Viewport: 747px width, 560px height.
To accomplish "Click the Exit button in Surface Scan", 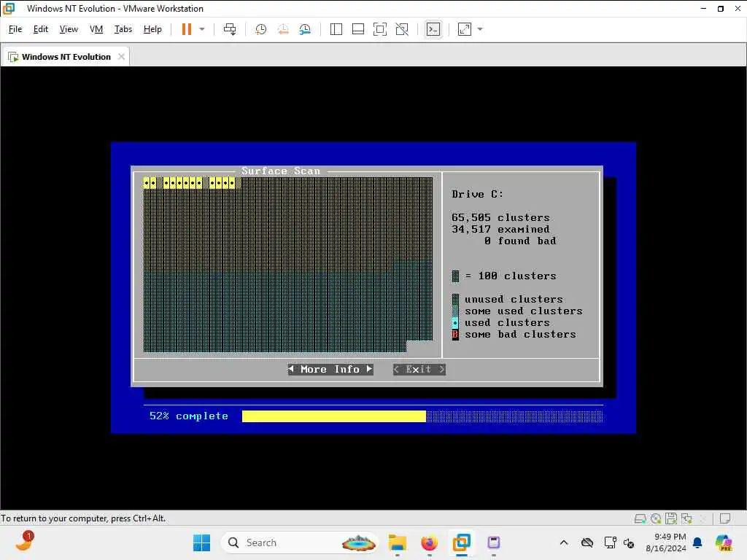I will pos(419,370).
